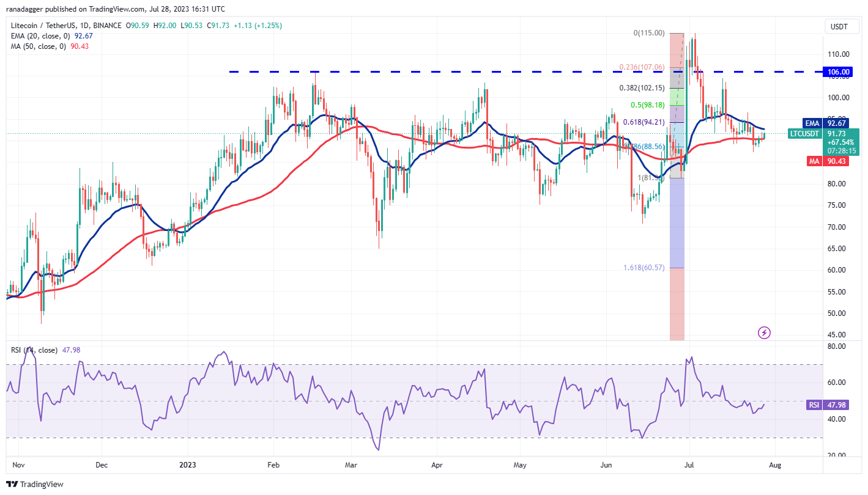Click the TradingView logo
The image size is (868, 495).
tap(34, 483)
